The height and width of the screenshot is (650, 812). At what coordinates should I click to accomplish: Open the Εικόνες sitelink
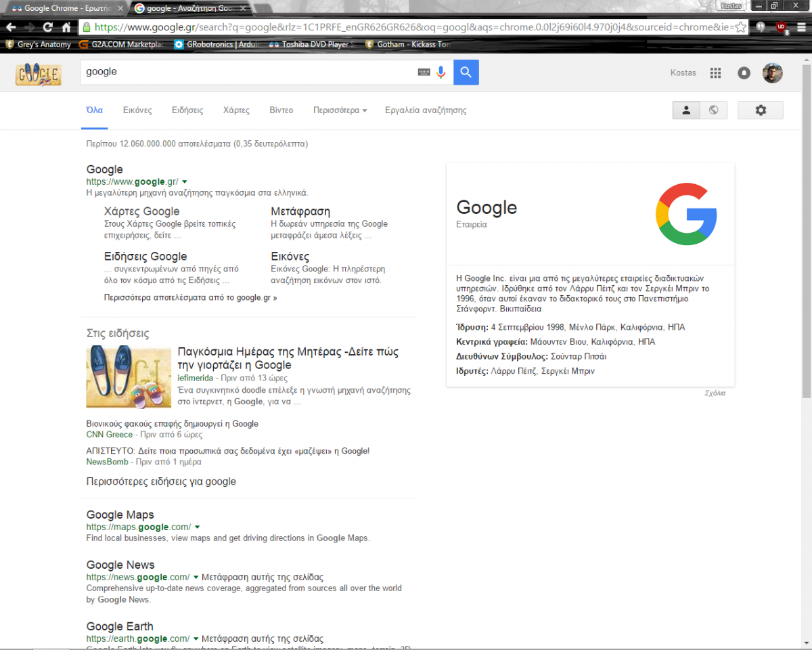coord(290,257)
